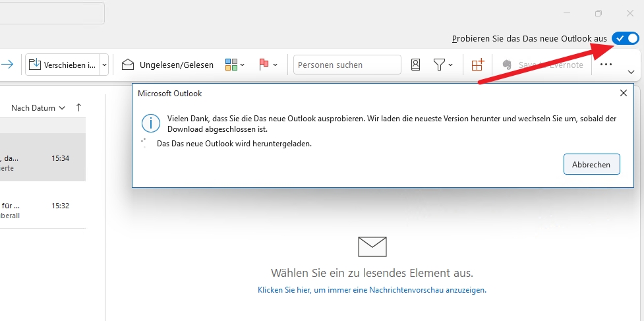644x321 pixels.
Task: Toggle the new Outlook switch off
Action: [x=625, y=39]
